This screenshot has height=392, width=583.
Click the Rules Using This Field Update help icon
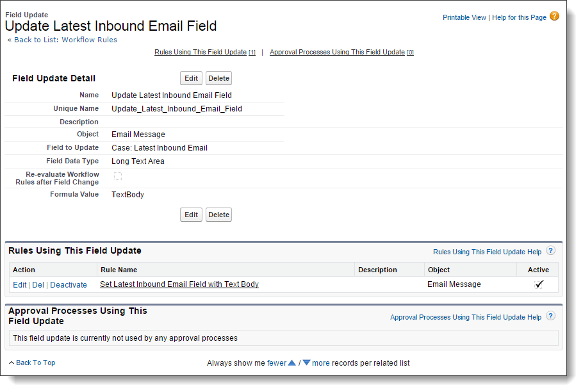coord(550,251)
